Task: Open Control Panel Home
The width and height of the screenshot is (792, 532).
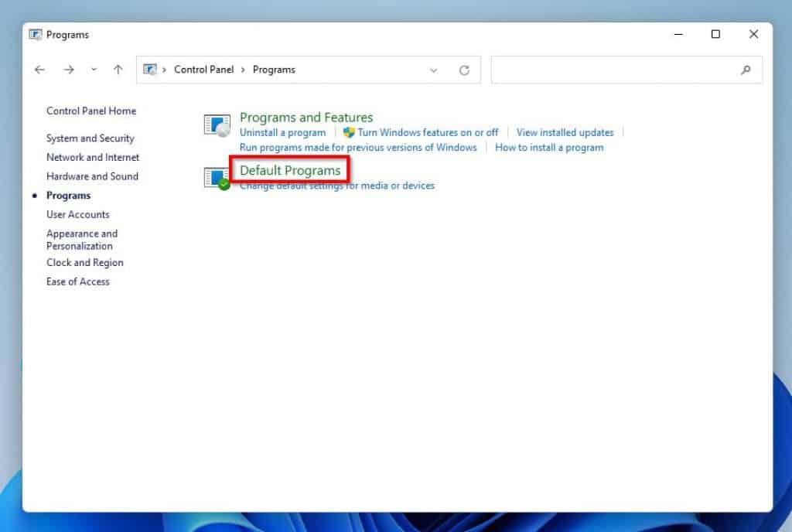Action: click(91, 111)
